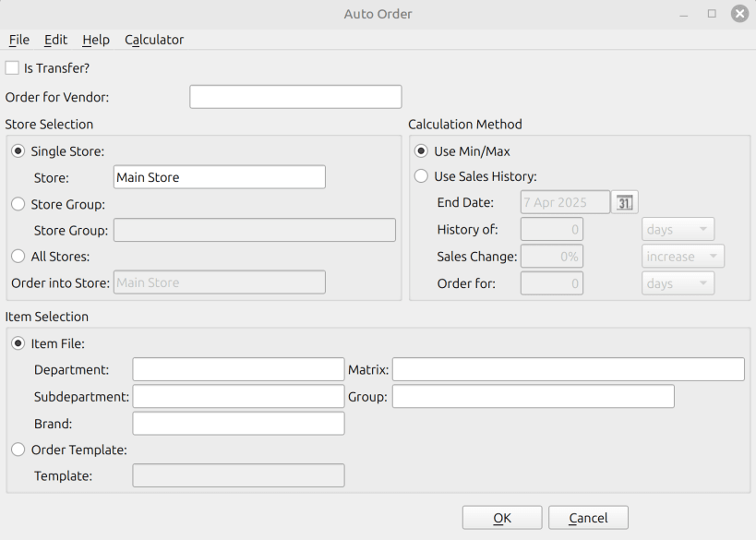Open the End Date calendar picker
This screenshot has height=540, width=756.
[625, 202]
